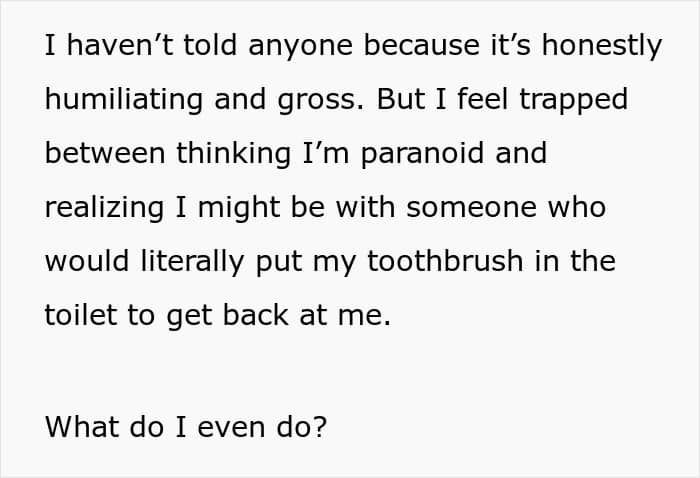The image size is (700, 478).
Task: Select the word "paranoid" in the paragraph
Action: tap(422, 154)
